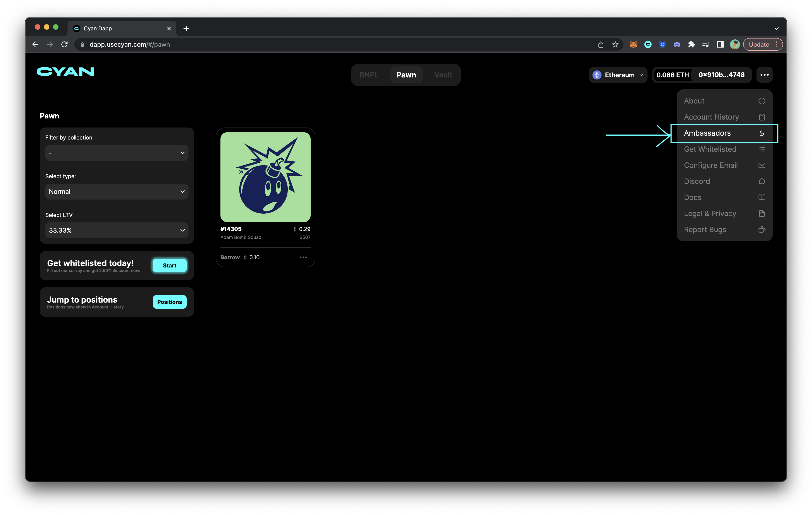Click the About info icon

(762, 101)
